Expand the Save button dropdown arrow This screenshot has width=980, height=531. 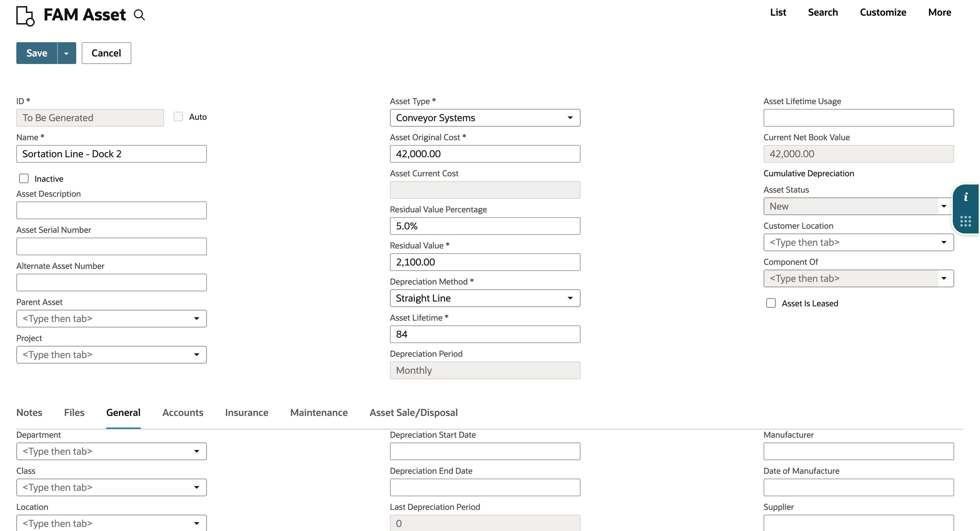click(x=67, y=53)
